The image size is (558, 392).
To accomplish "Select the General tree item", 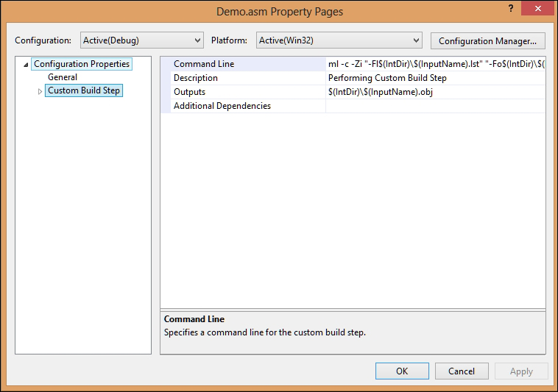I will (63, 77).
